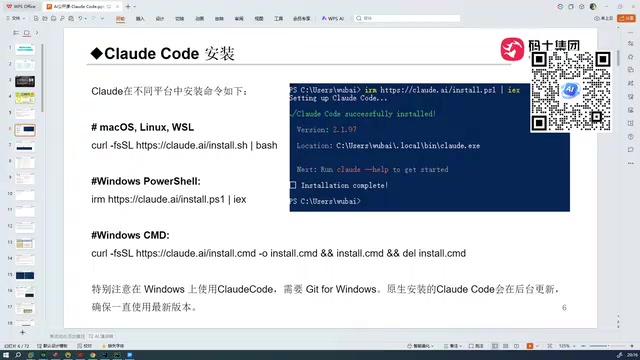Viewport: 640px width, 360px height.
Task: Collapse the thumbnail panel with the chevron
Action: click(37, 33)
